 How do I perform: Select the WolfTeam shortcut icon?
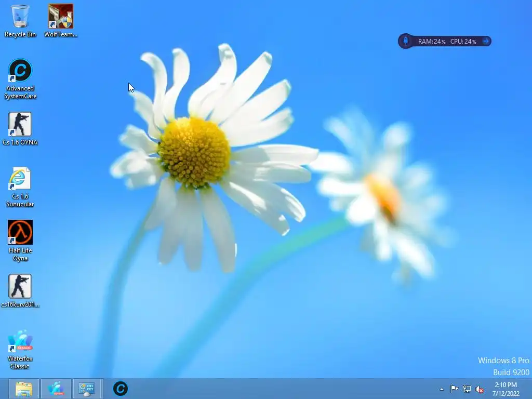point(61,21)
